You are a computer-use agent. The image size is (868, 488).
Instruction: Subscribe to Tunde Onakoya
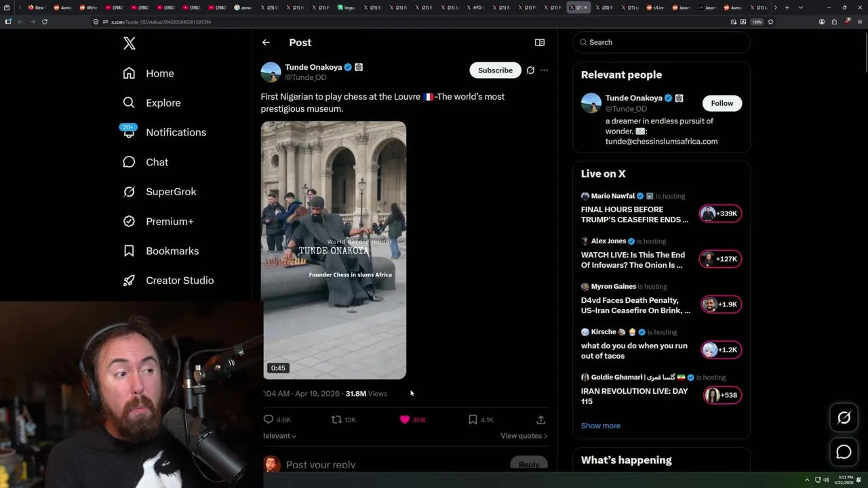pos(495,70)
